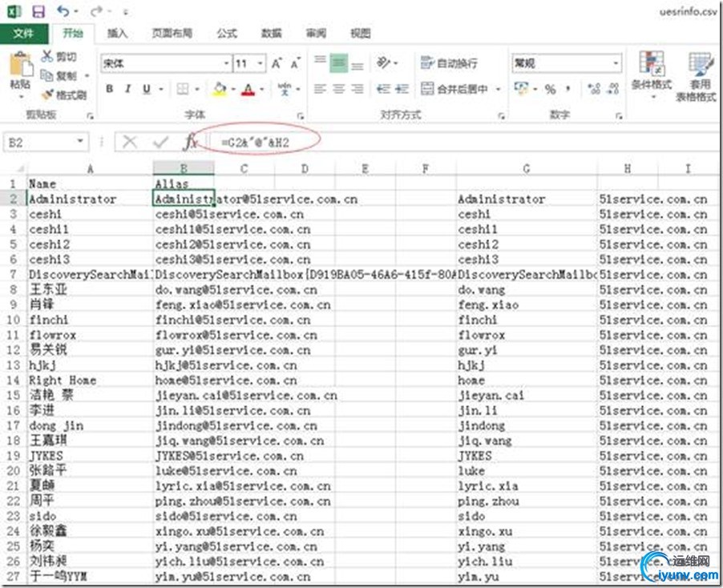Click the Cut scissors icon
This screenshot has height=588, width=723.
pos(46,56)
